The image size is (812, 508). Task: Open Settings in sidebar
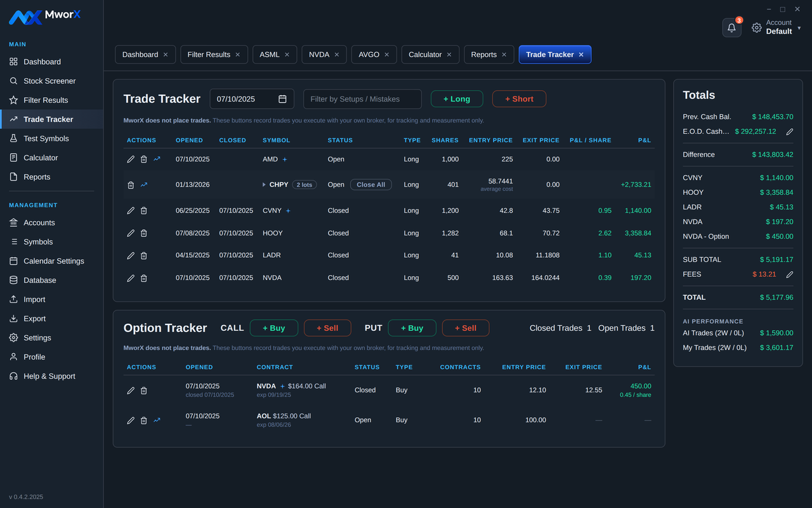51,338
